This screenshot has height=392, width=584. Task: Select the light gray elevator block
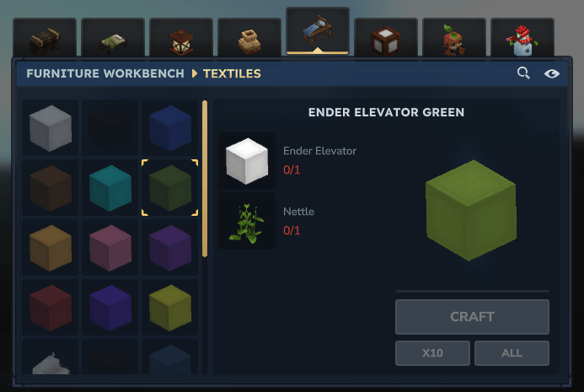point(50,128)
